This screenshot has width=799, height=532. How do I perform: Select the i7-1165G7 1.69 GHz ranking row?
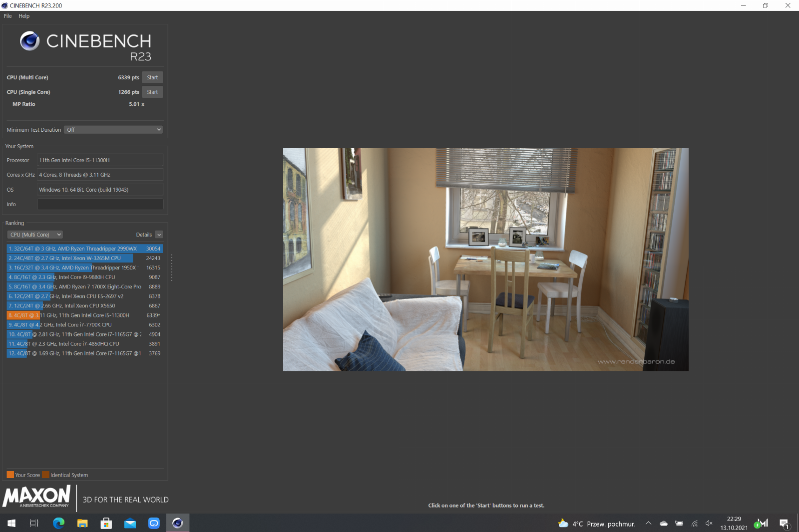(x=84, y=353)
